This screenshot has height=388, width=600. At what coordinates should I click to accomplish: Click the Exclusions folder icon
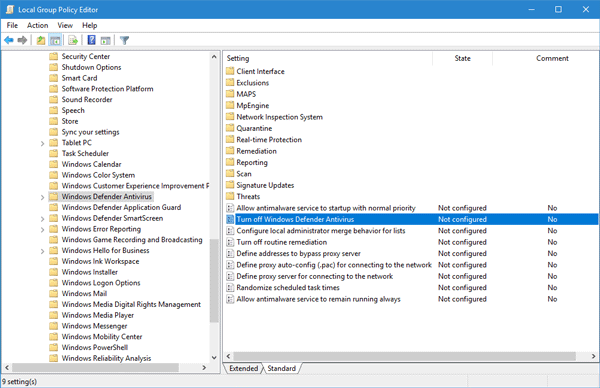click(x=230, y=83)
